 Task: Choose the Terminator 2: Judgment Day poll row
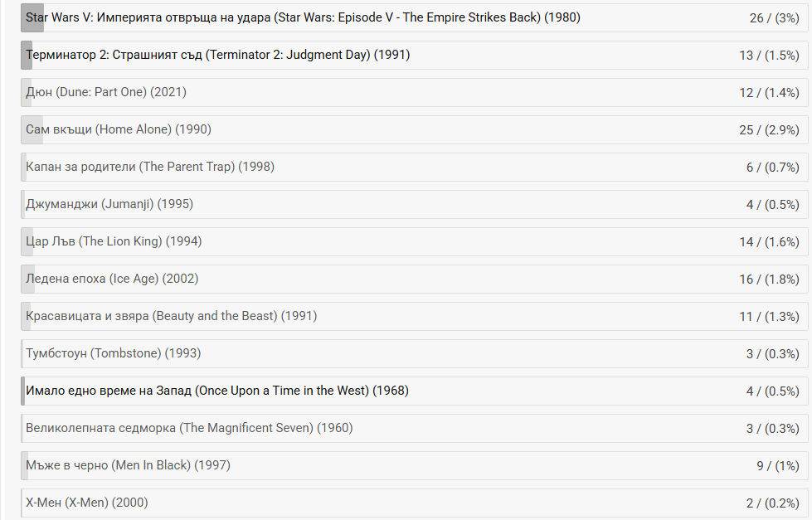click(x=414, y=55)
